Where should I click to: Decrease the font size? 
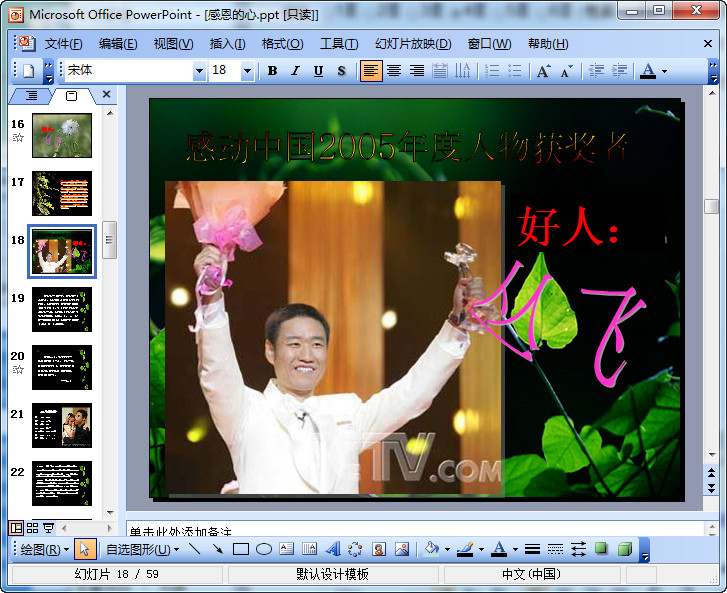567,71
